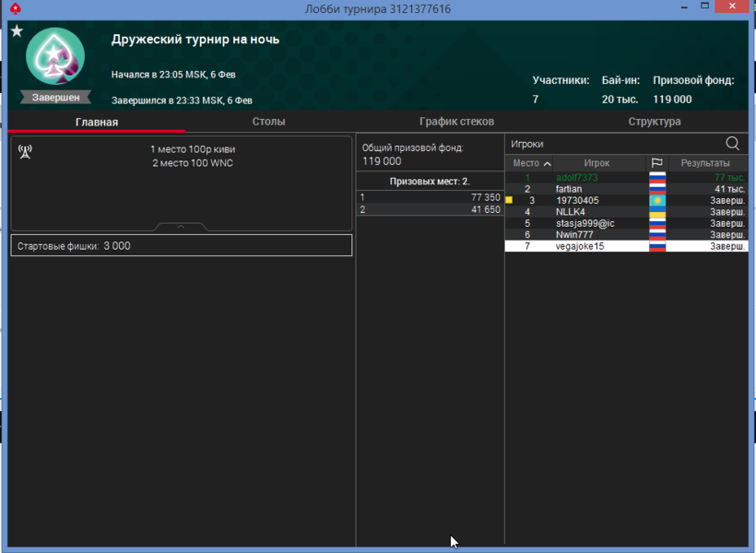This screenshot has width=756, height=553.
Task: Click the favorite star icon
Action: (x=17, y=31)
